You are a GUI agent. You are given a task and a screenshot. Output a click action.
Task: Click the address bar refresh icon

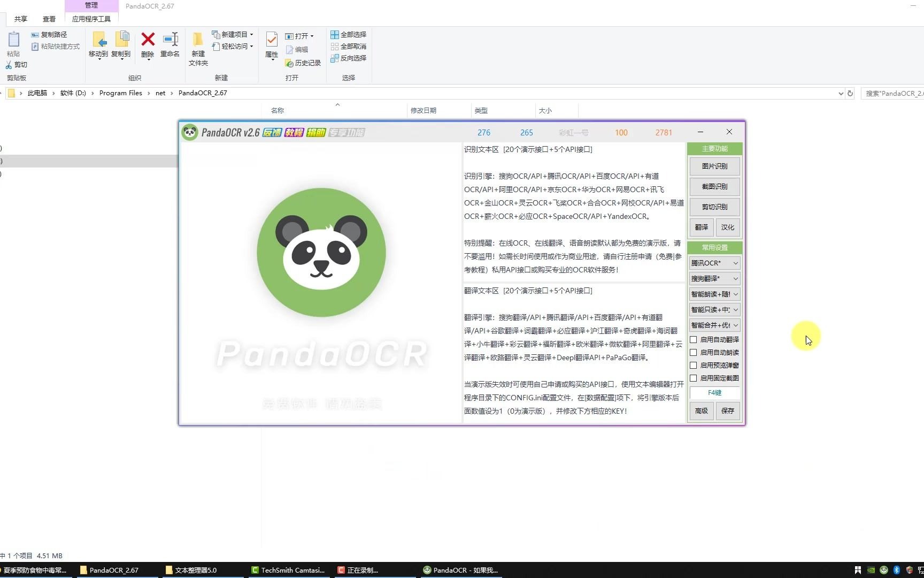click(x=850, y=93)
